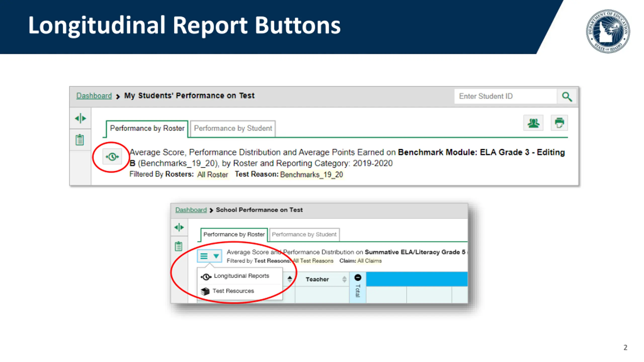Click the student ID search magnifier icon
The width and height of the screenshot is (644, 362).
(567, 97)
